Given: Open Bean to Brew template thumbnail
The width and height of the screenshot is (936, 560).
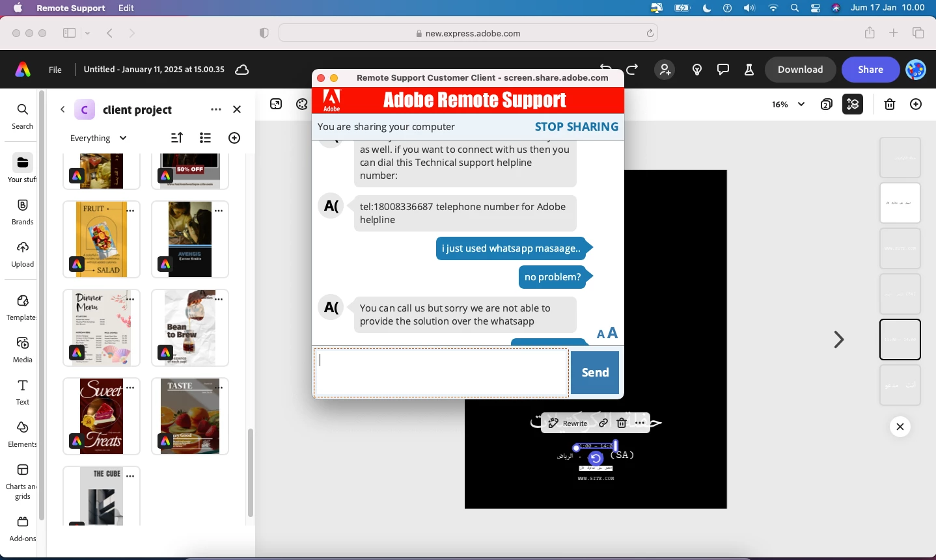Looking at the screenshot, I should point(190,328).
